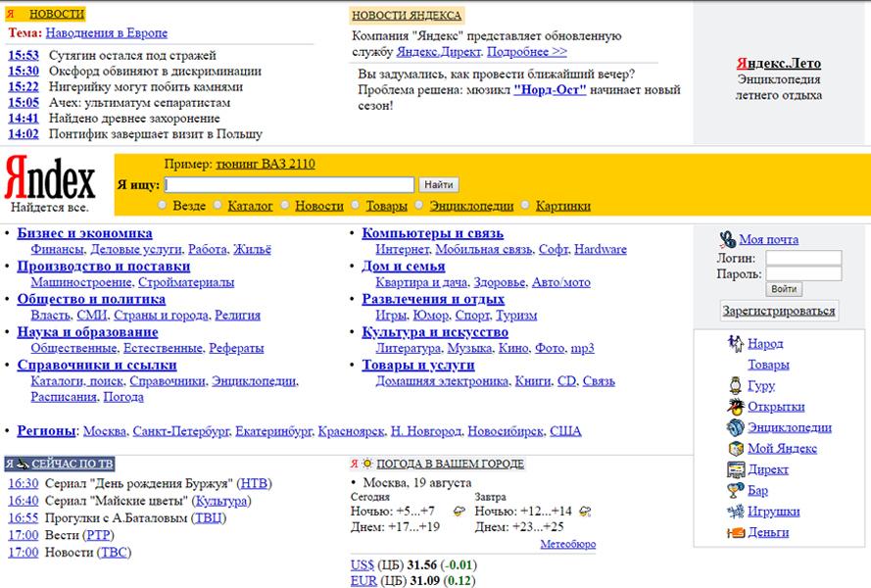Click the Открытки icon

pos(736,407)
